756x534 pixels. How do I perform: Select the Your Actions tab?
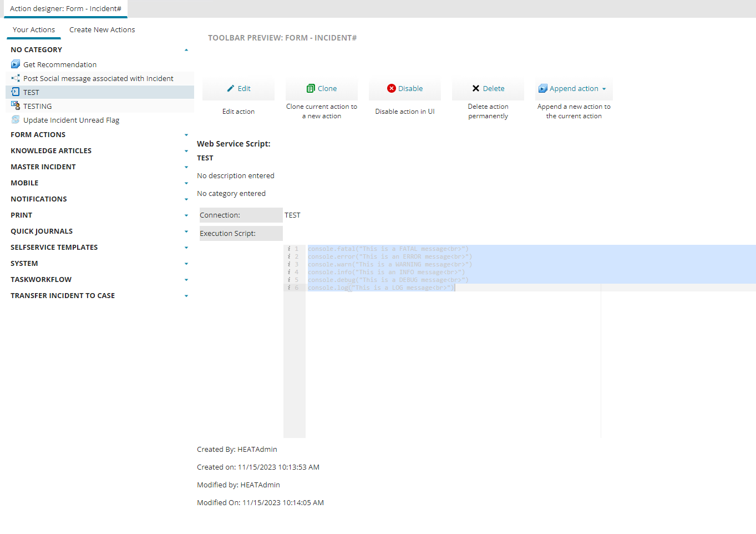click(34, 30)
